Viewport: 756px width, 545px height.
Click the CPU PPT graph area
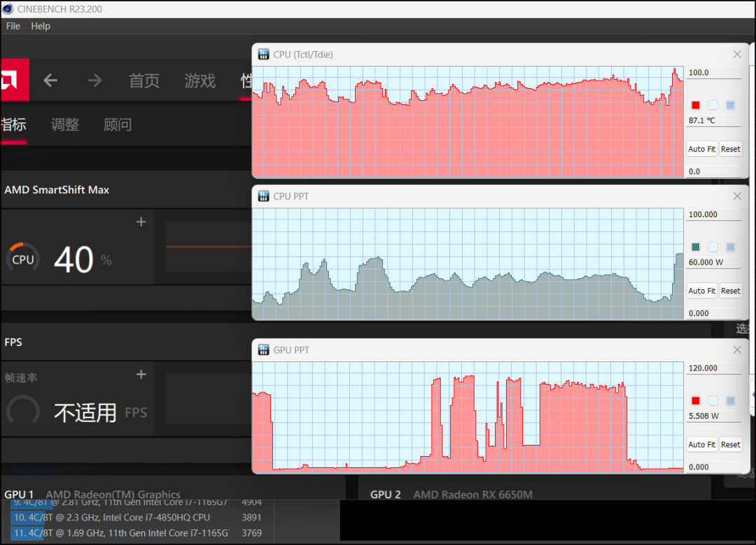[x=468, y=263]
